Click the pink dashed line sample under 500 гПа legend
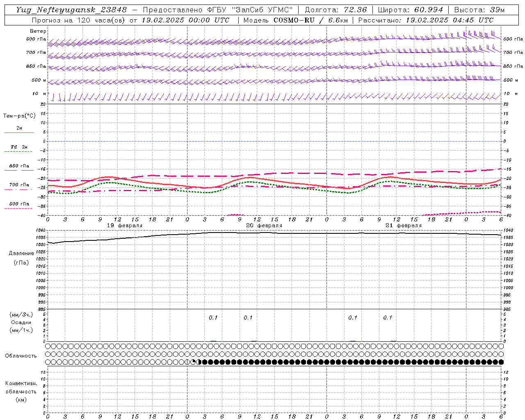The height and width of the screenshot is (420, 525). (x=18, y=209)
